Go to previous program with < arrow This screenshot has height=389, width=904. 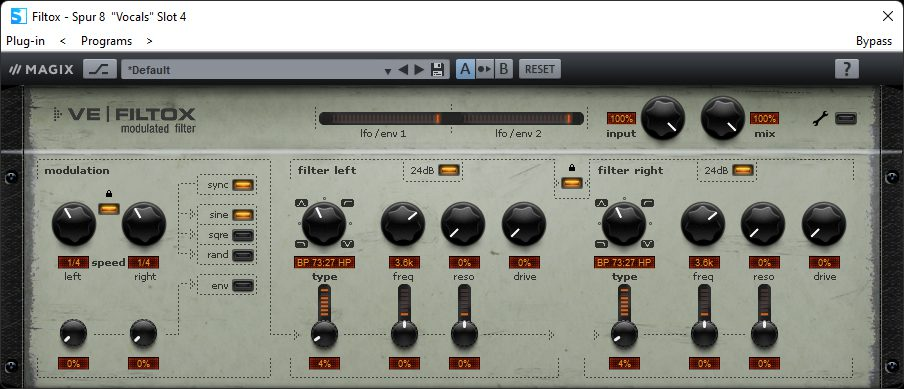pyautogui.click(x=63, y=41)
